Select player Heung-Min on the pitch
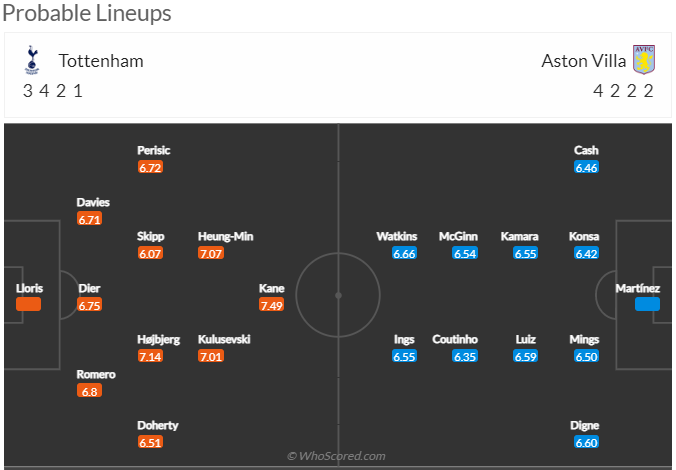676x470 pixels. [225, 236]
